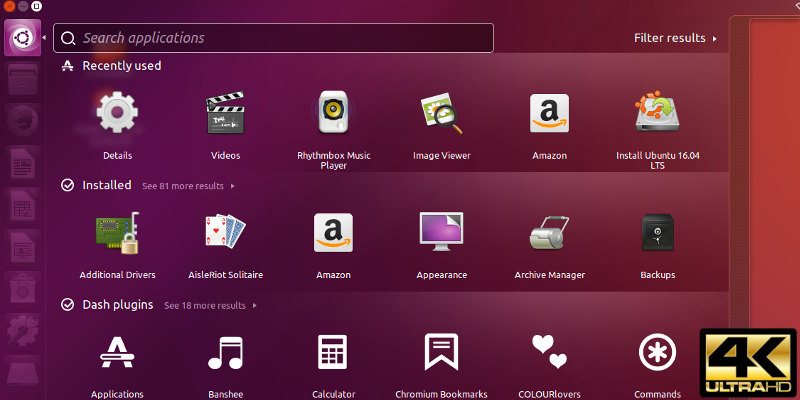Expand See 18 more results
Viewport: 800px width, 400px height.
(x=211, y=306)
